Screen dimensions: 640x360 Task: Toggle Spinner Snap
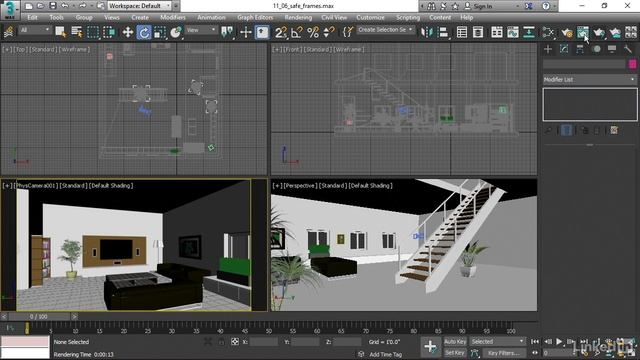coord(329,32)
